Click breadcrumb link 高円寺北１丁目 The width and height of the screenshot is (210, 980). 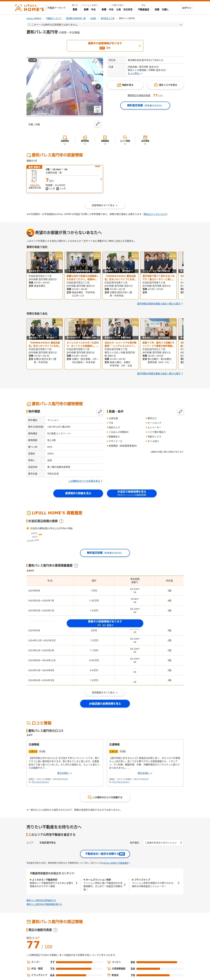click(107, 18)
